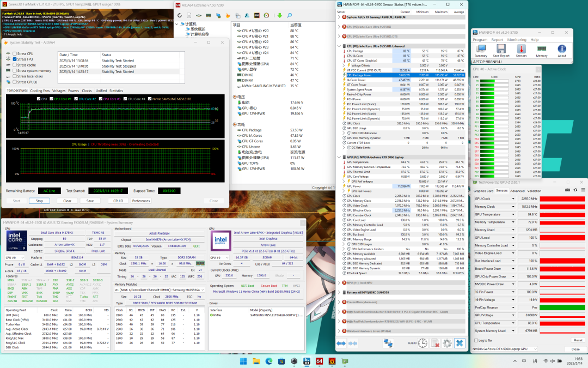This screenshot has width=588, height=368.
Task: Click the magnifier search icon in AIDA64 toolbar
Action: tap(290, 15)
